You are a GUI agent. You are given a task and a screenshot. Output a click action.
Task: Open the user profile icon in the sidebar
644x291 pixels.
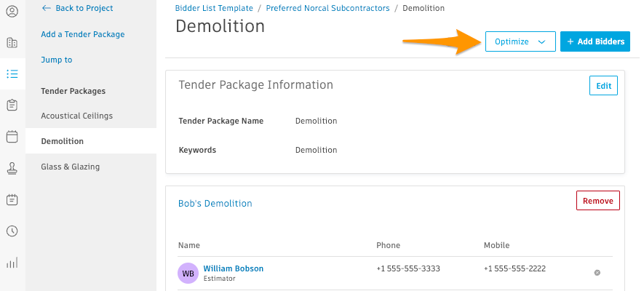tap(12, 11)
